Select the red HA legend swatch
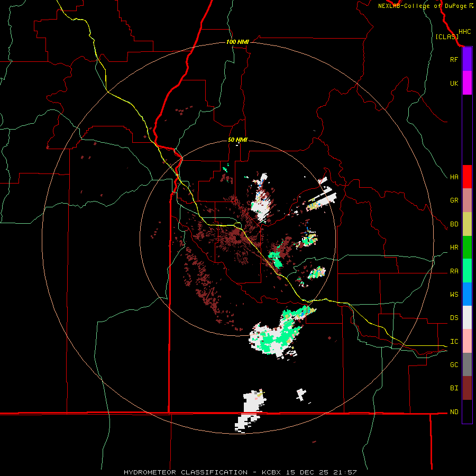Viewport: 476px width, 476px height. point(467,177)
